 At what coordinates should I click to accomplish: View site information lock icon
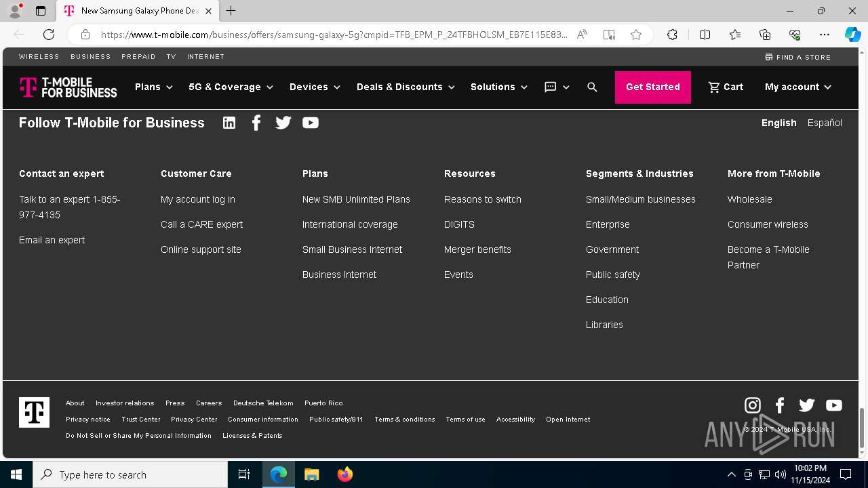point(85,35)
